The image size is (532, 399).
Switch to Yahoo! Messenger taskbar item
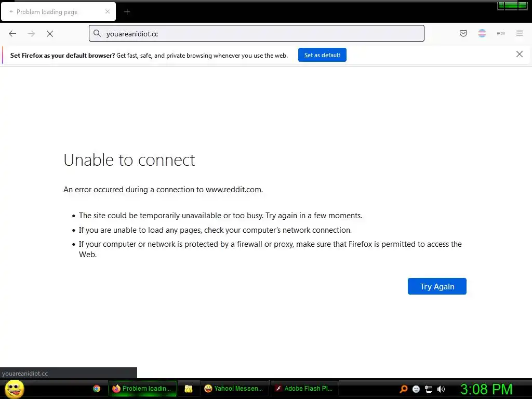click(234, 389)
